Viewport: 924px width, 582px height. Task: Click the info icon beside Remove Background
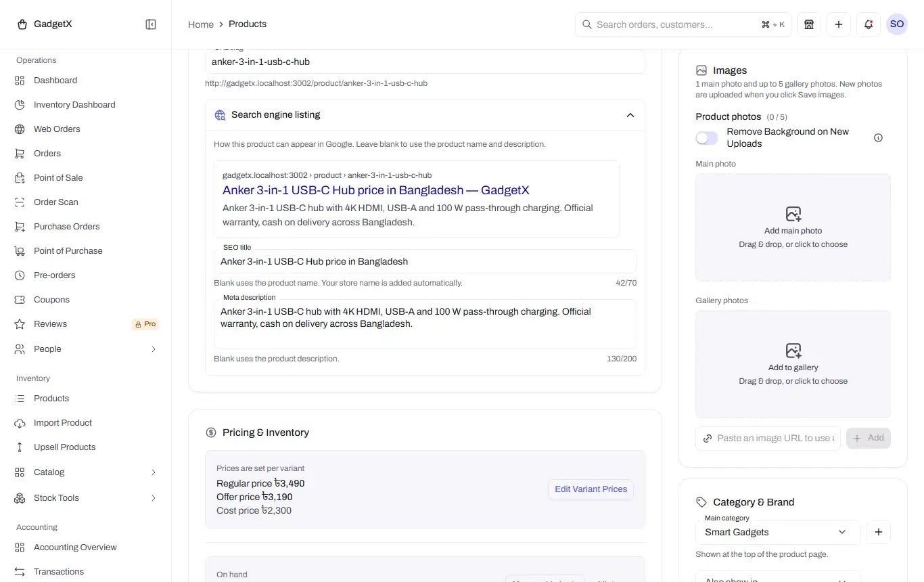878,138
